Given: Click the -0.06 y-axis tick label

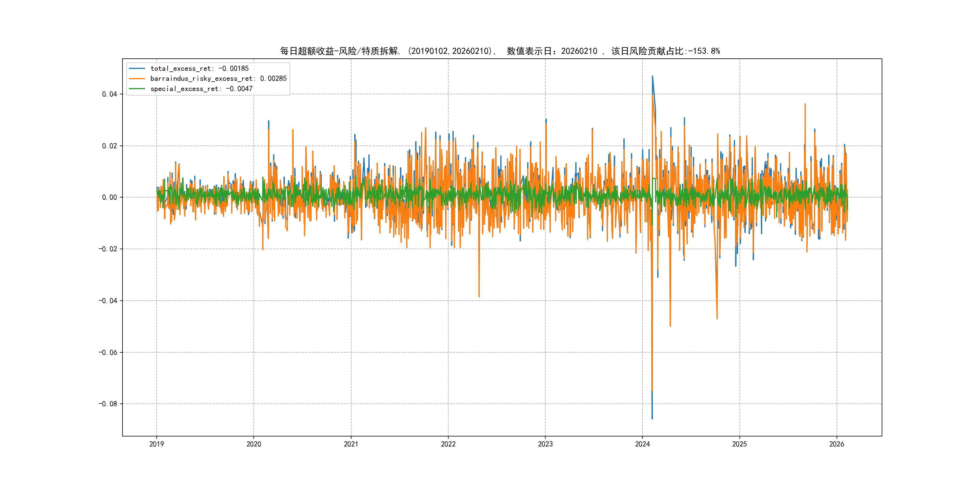Looking at the screenshot, I should point(108,353).
